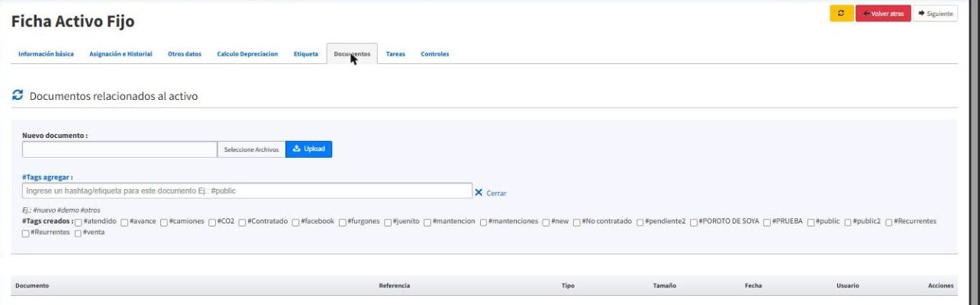
Task: Open the Tareas tab
Action: pos(395,54)
